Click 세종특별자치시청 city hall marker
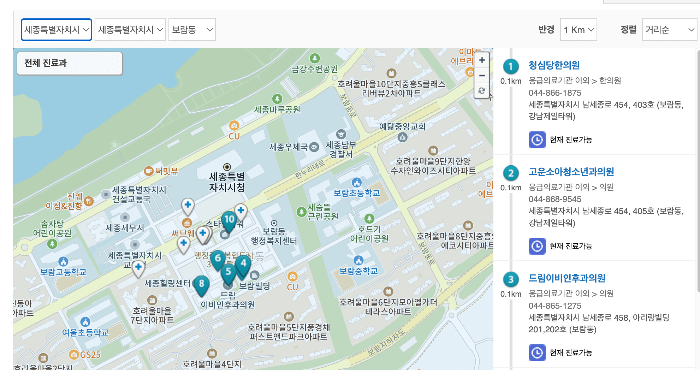This screenshot has height=370, width=700. (227, 167)
